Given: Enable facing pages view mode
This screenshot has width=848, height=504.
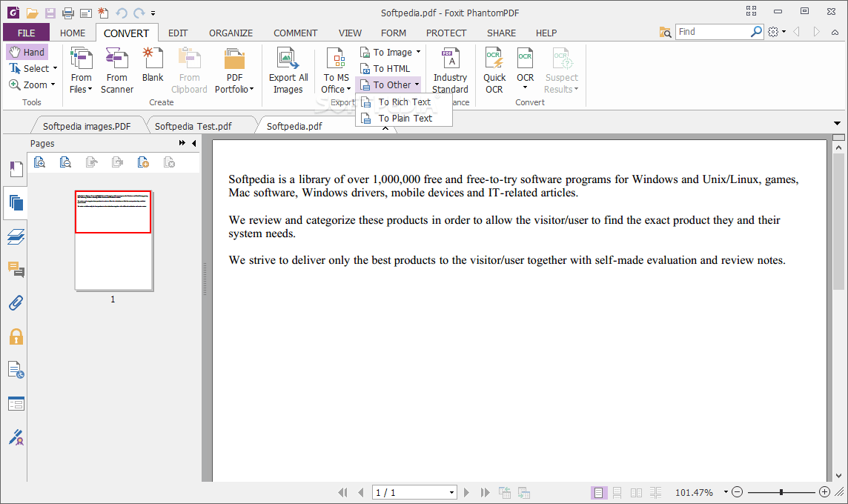Looking at the screenshot, I should pyautogui.click(x=637, y=493).
